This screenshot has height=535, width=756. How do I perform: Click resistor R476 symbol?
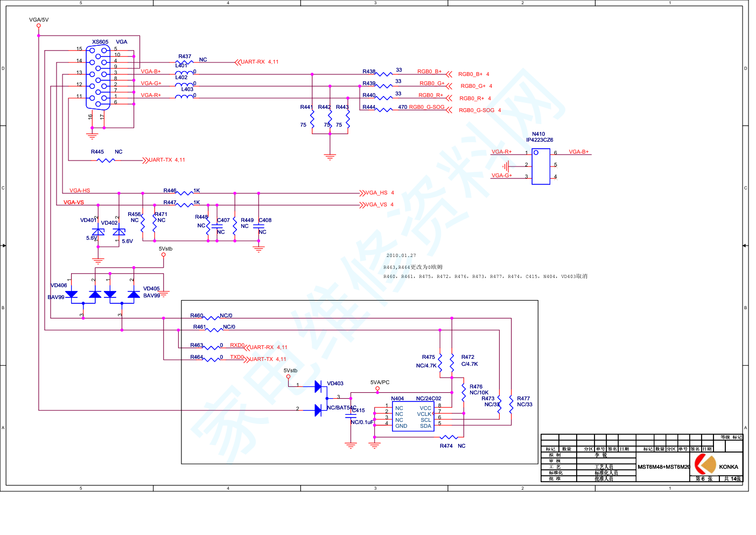[464, 392]
